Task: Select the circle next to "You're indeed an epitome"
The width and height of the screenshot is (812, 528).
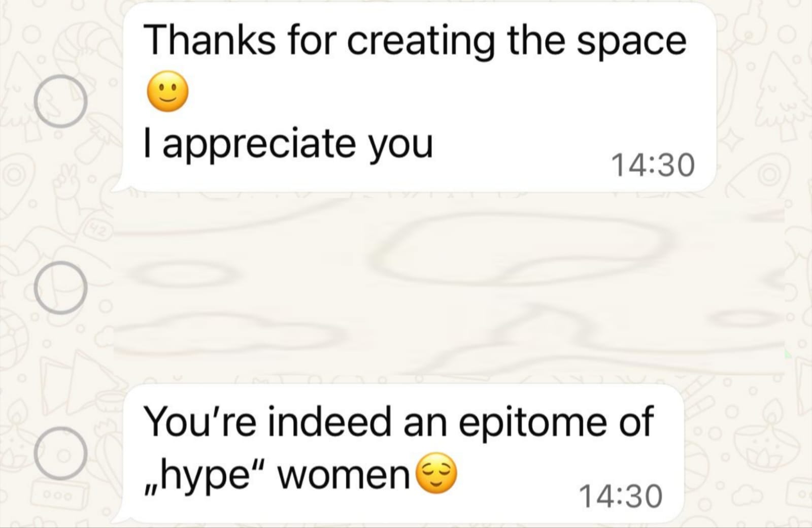Action: tap(60, 453)
